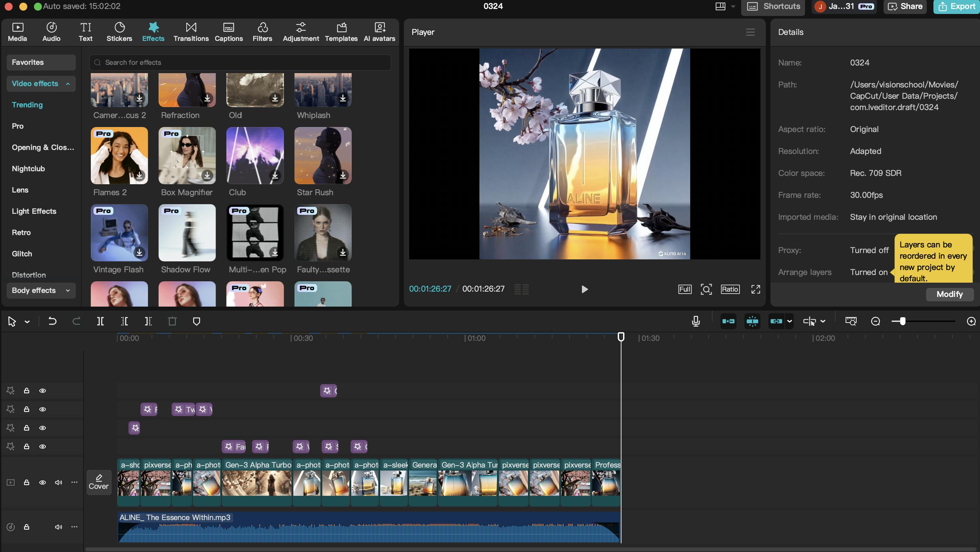Screen dimensions: 980x552
Task: Lock the main video track
Action: [27, 482]
